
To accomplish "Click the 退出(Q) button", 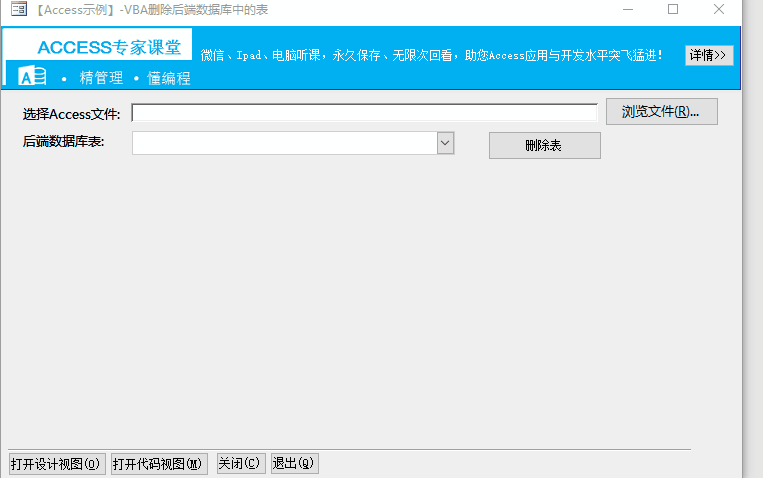I will point(294,463).
